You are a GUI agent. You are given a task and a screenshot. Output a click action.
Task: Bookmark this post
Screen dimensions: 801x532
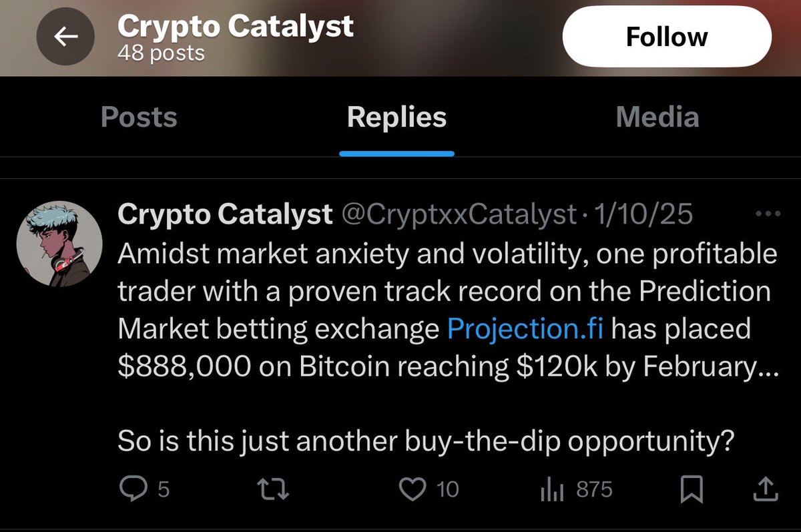692,491
